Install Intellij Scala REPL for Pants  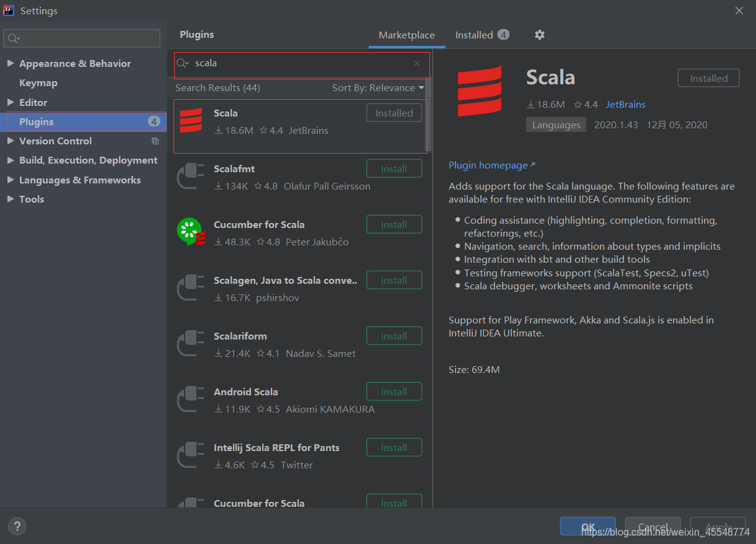click(x=394, y=447)
